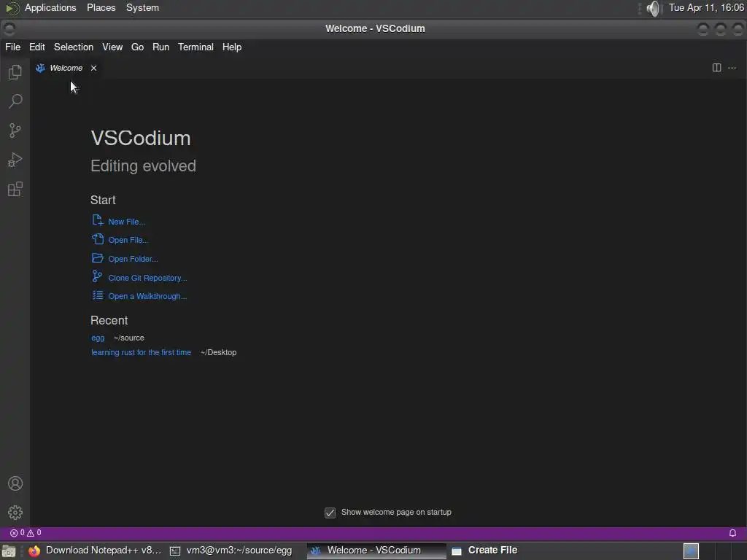Click the Clone Git Repository branch icon
Viewport: 747px width, 560px height.
tap(97, 276)
